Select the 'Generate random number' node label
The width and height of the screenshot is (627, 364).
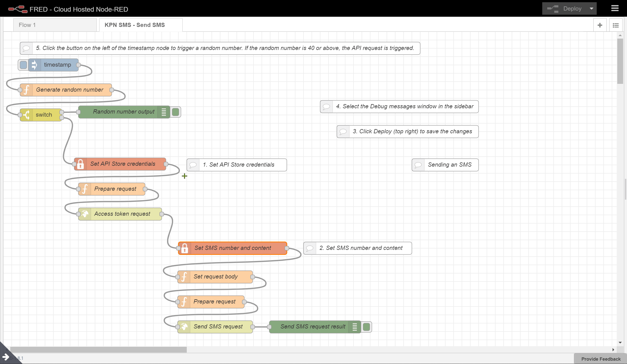pos(69,90)
